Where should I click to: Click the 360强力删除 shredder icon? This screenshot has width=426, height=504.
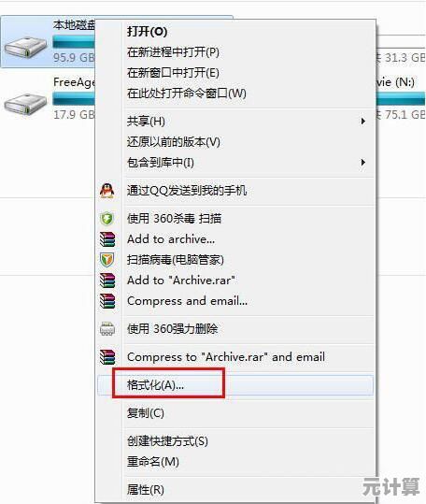pyautogui.click(x=106, y=329)
